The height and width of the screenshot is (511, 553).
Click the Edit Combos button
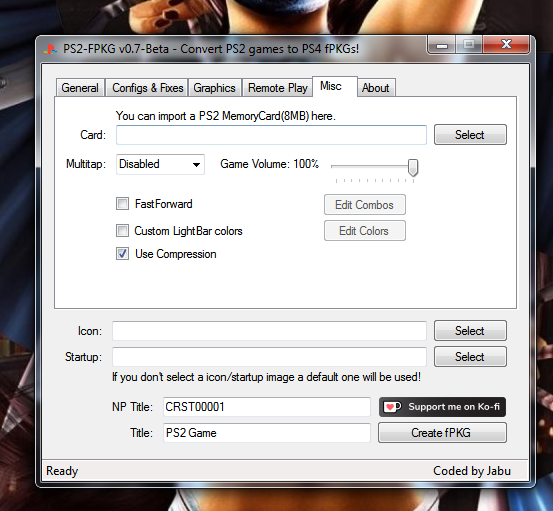click(365, 205)
